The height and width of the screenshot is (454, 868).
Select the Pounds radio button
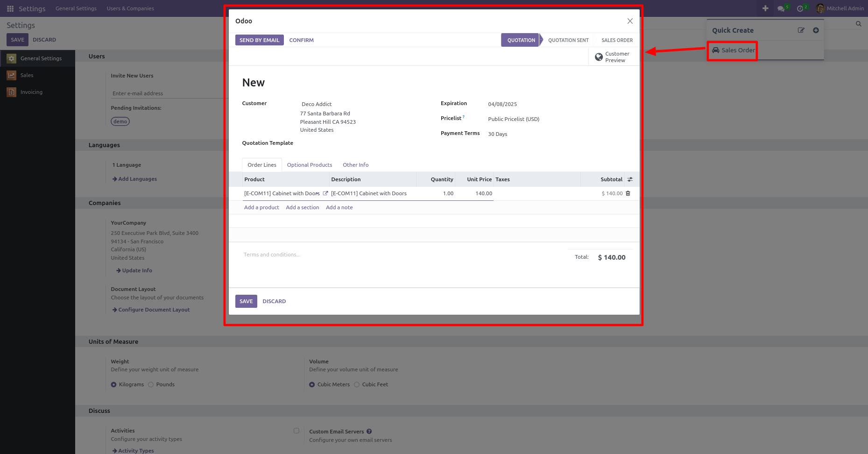pyautogui.click(x=151, y=384)
